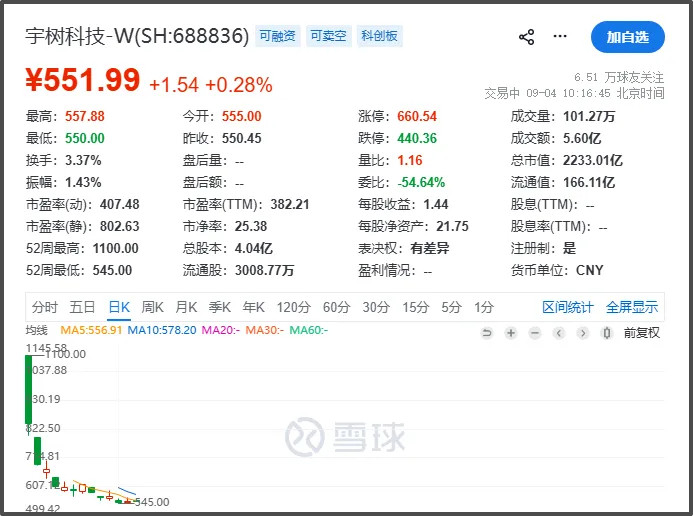This screenshot has width=693, height=516.
Task: Click the share icon
Action: click(x=526, y=37)
